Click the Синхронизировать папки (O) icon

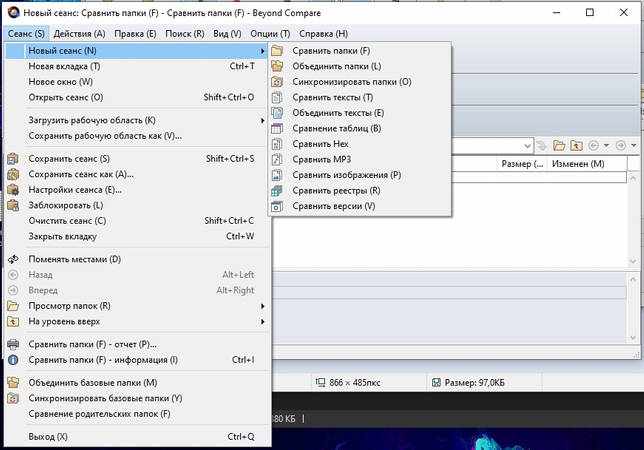point(277,82)
